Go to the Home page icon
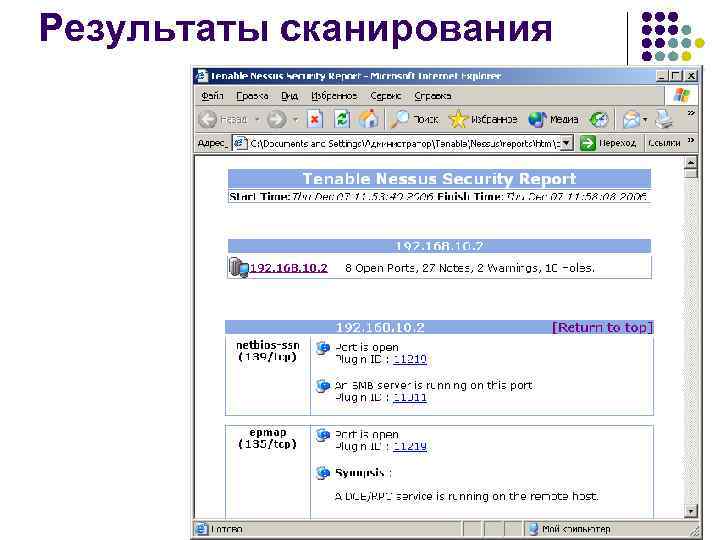This screenshot has height=540, width=720. [369, 119]
